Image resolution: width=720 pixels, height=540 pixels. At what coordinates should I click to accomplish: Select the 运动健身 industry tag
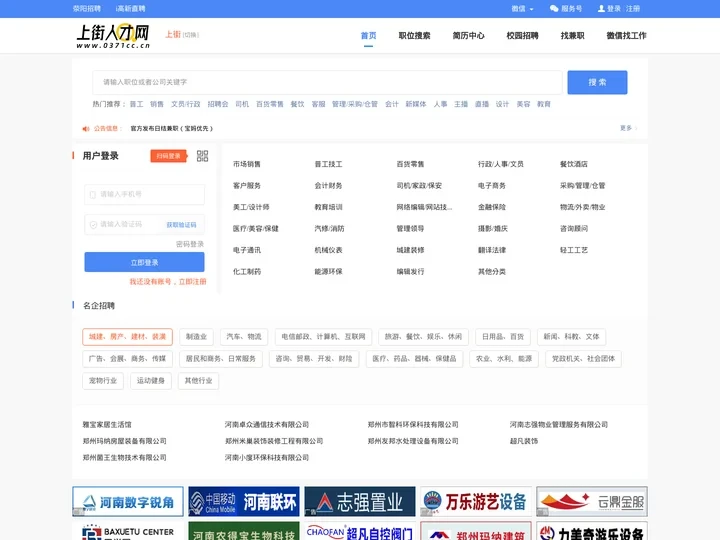(x=151, y=381)
